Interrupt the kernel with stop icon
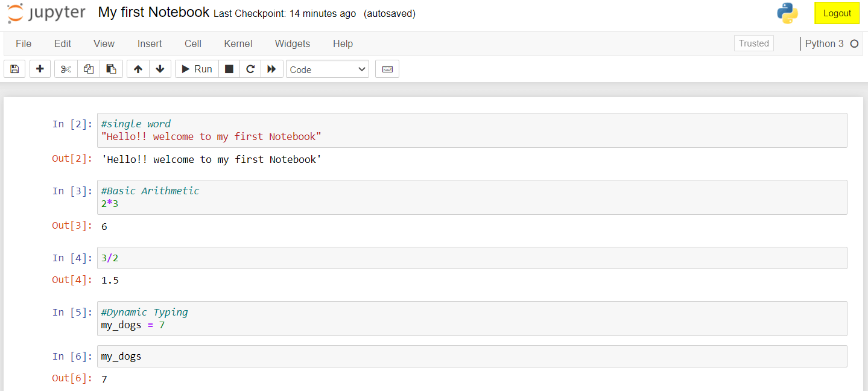The height and width of the screenshot is (391, 868). 229,69
